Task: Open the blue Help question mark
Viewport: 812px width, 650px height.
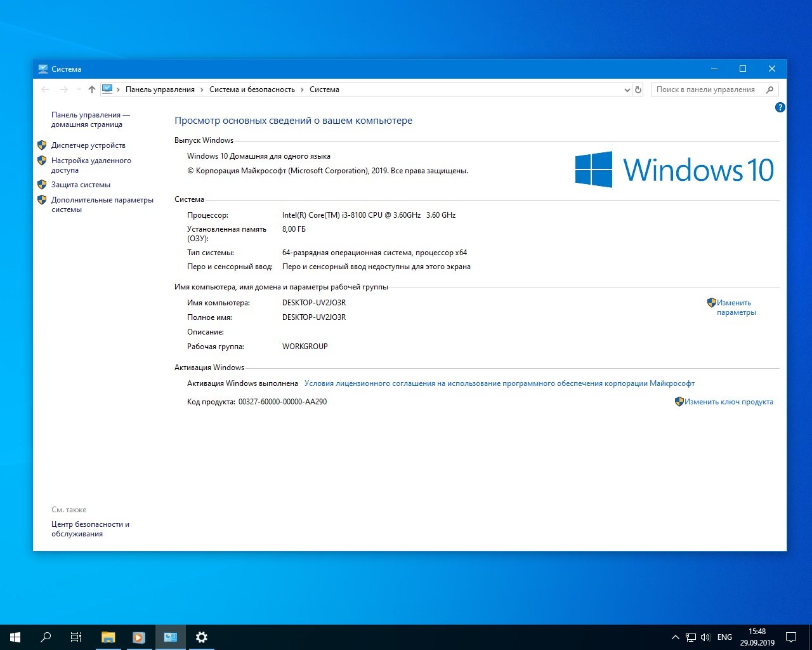Action: (x=780, y=107)
